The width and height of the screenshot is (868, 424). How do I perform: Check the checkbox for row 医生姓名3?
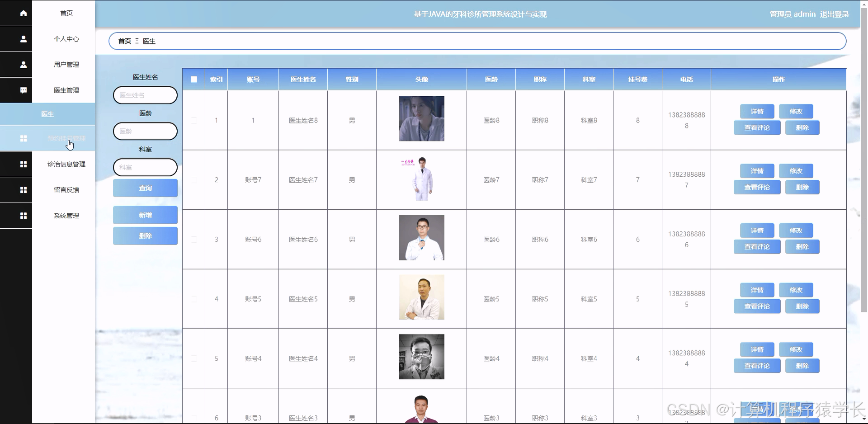click(x=194, y=418)
